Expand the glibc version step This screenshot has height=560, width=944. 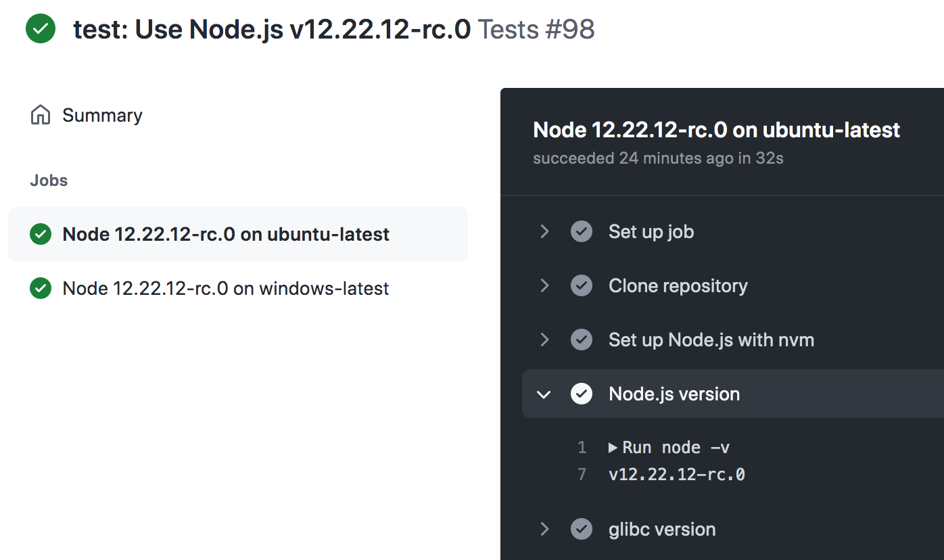[x=545, y=529]
